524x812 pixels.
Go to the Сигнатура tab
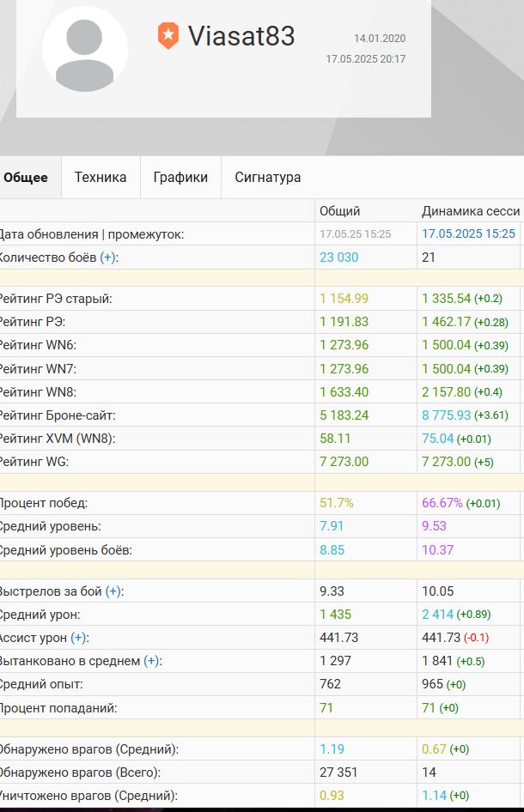pos(268,178)
